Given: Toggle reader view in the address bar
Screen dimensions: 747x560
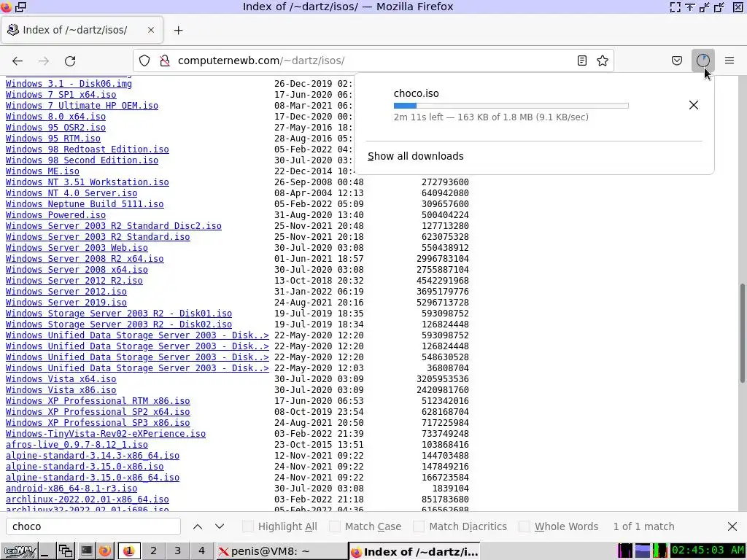Looking at the screenshot, I should (x=581, y=61).
